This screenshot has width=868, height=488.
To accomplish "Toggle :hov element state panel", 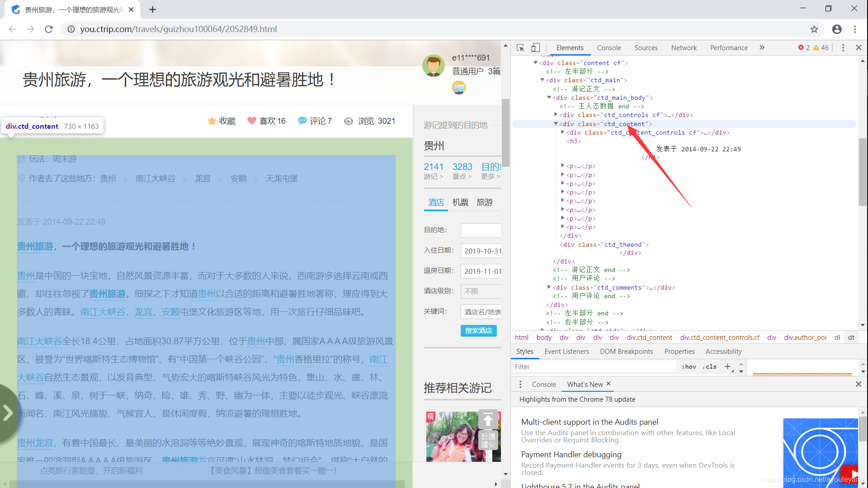I will [x=689, y=366].
